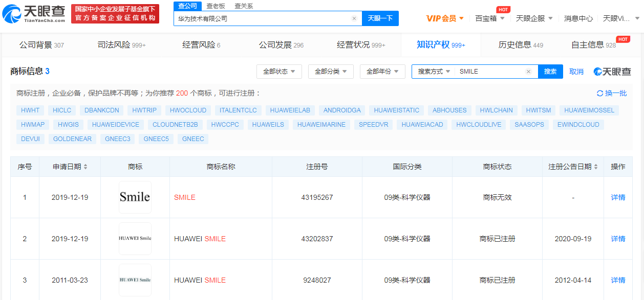Select the HWGIS trademark tag
The width and height of the screenshot is (644, 300).
pyautogui.click(x=68, y=124)
